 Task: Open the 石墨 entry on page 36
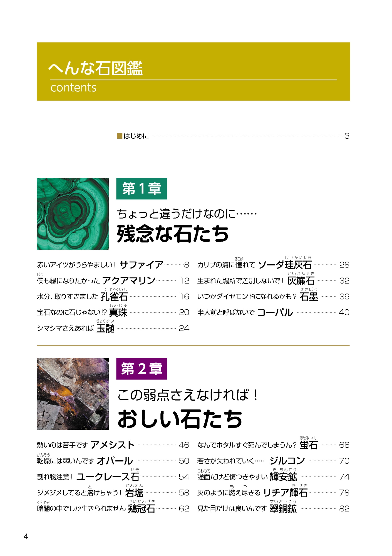[x=273, y=296]
